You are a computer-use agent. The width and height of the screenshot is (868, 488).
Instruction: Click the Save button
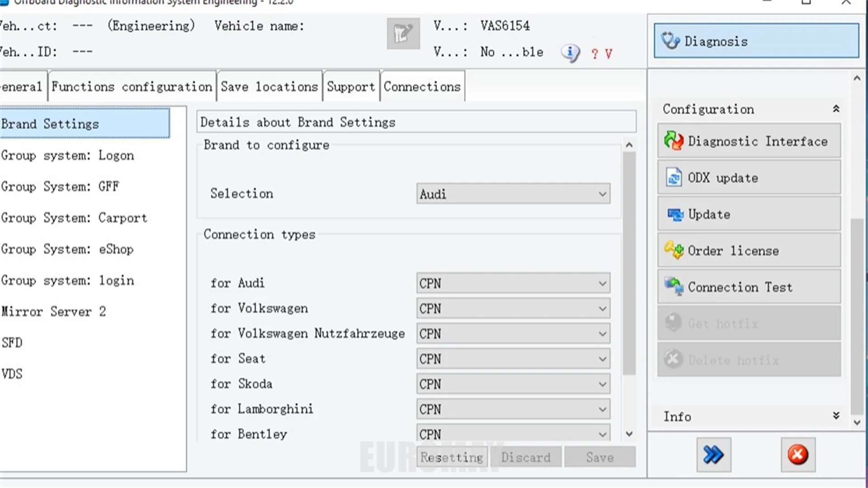click(600, 457)
